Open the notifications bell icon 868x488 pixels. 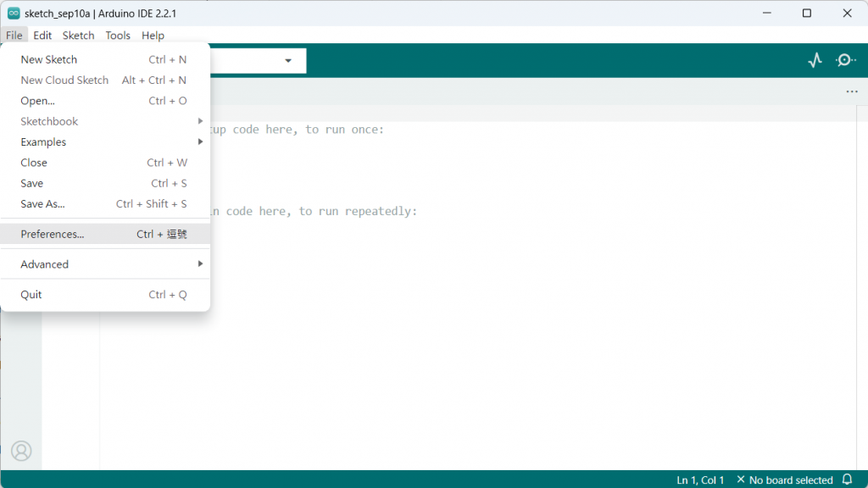[x=847, y=480]
